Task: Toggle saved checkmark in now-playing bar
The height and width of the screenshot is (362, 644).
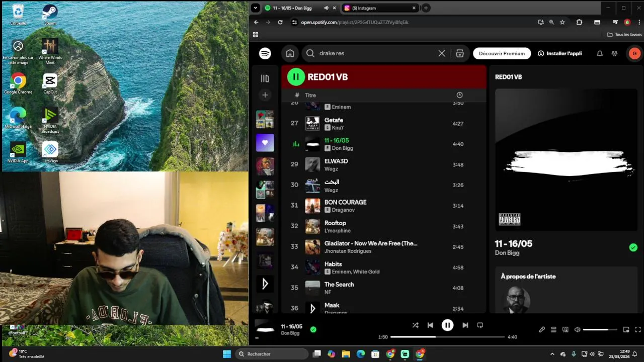Action: [313, 329]
